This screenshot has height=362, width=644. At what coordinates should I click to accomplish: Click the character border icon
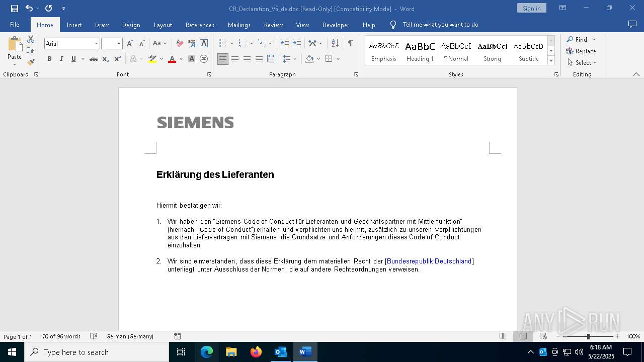click(x=204, y=44)
